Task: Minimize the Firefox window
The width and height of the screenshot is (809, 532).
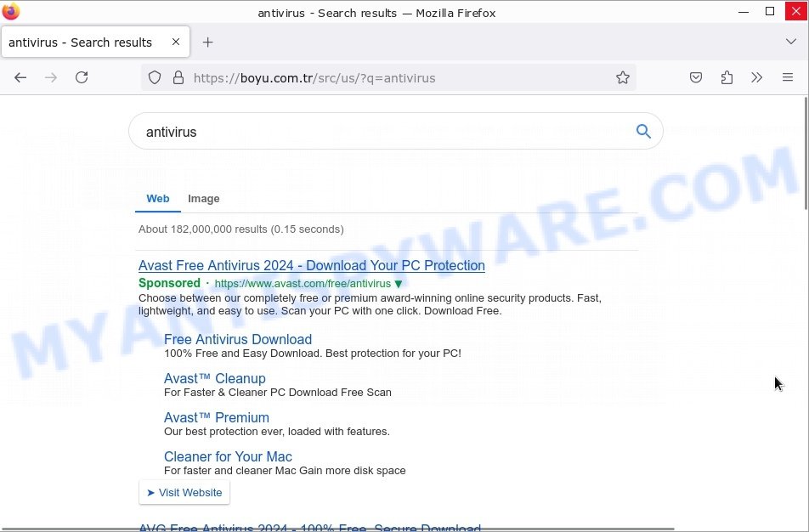Action: point(743,11)
